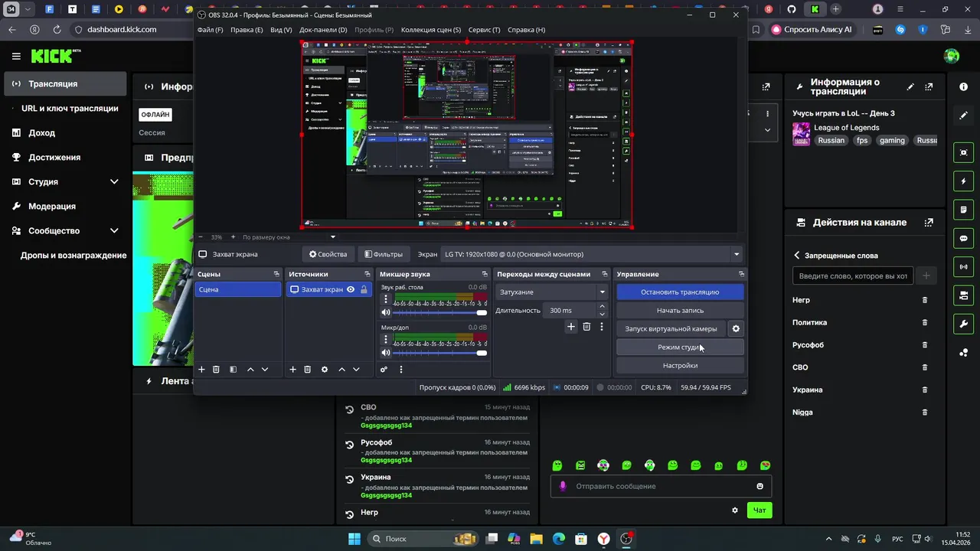Screen dimensions: 980x551
Task: Click Остановить трансляцию button
Action: (680, 292)
